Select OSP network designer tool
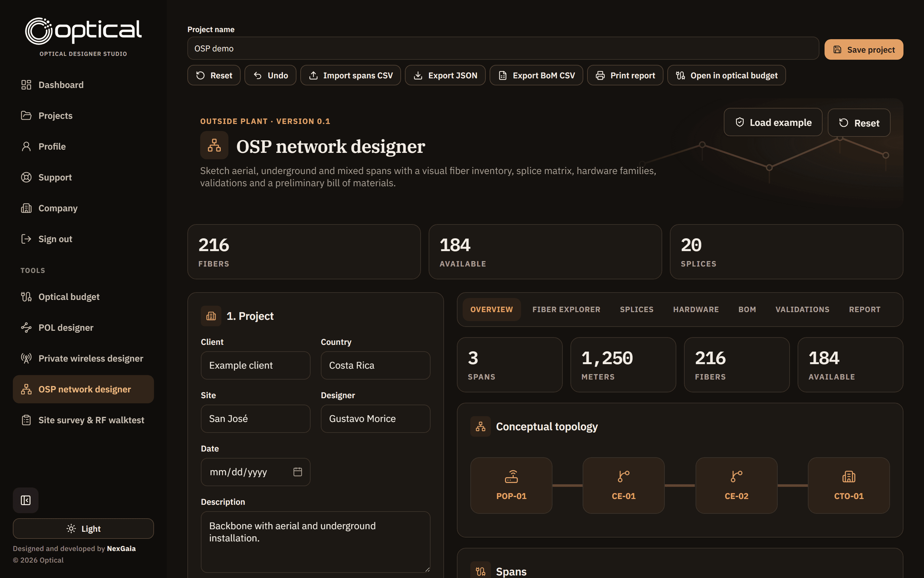Viewport: 924px width, 578px height. [x=83, y=389]
